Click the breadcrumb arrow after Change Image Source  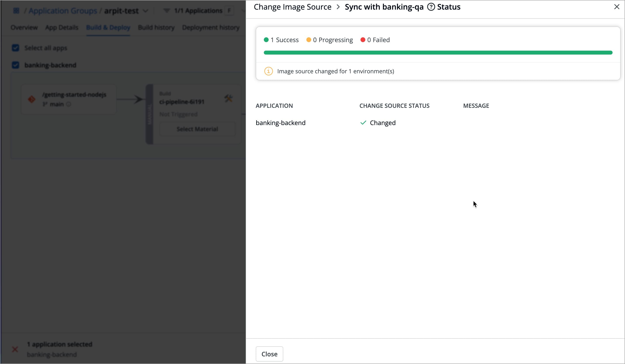[338, 7]
